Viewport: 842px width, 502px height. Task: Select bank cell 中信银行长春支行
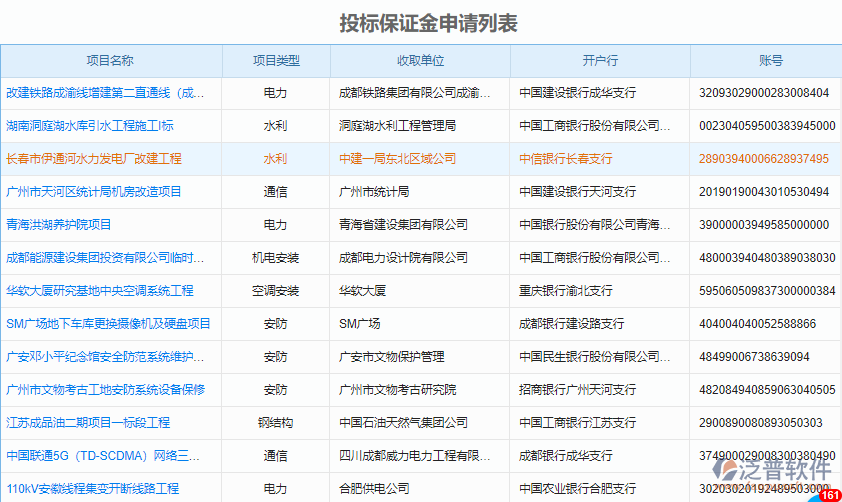point(565,159)
